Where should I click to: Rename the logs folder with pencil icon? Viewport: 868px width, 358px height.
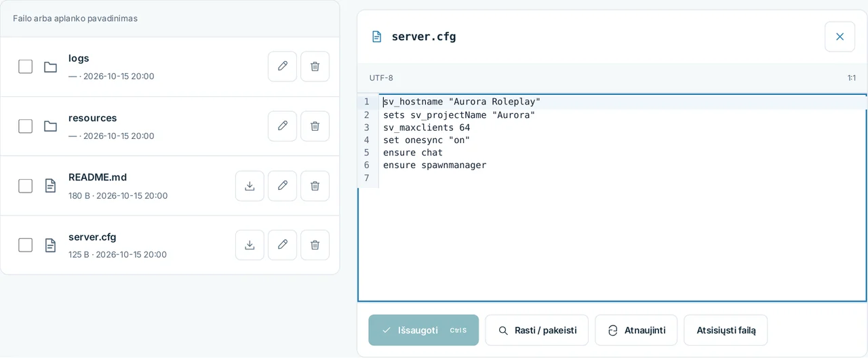tap(282, 66)
